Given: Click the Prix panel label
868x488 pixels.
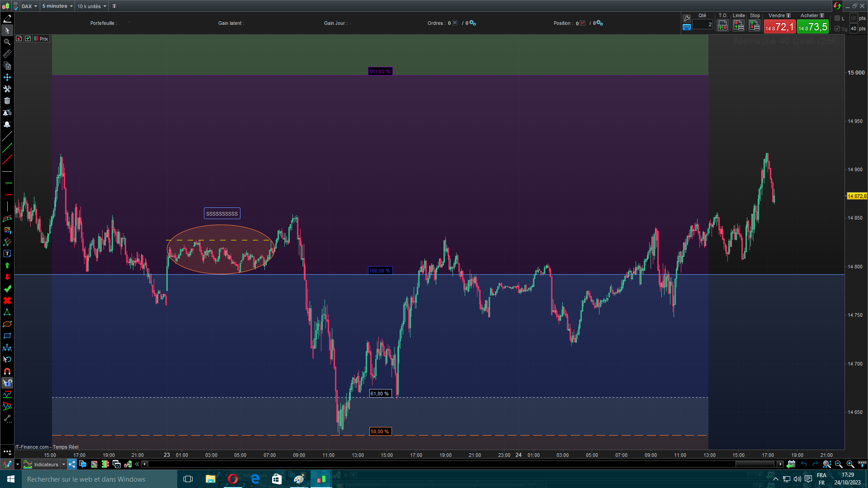Looking at the screenshot, I should click(x=44, y=39).
